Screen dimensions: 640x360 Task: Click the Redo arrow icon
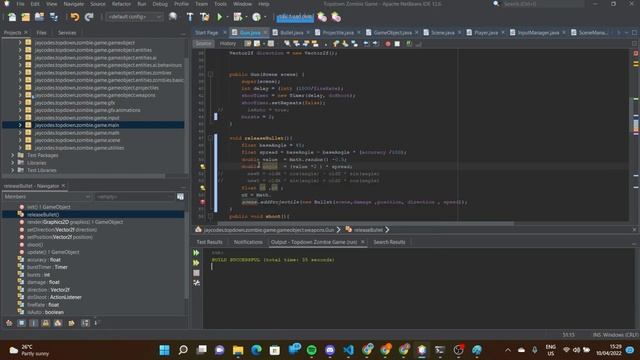(x=89, y=17)
